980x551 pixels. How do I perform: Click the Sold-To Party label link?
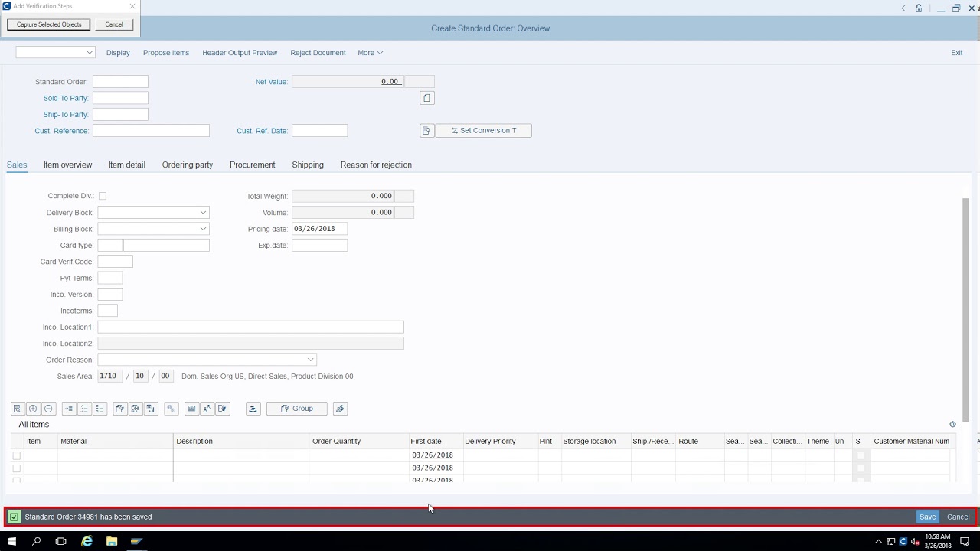click(x=66, y=98)
